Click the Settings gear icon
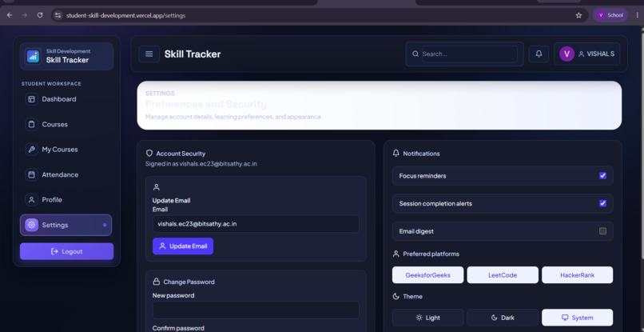The height and width of the screenshot is (332, 644). click(31, 225)
